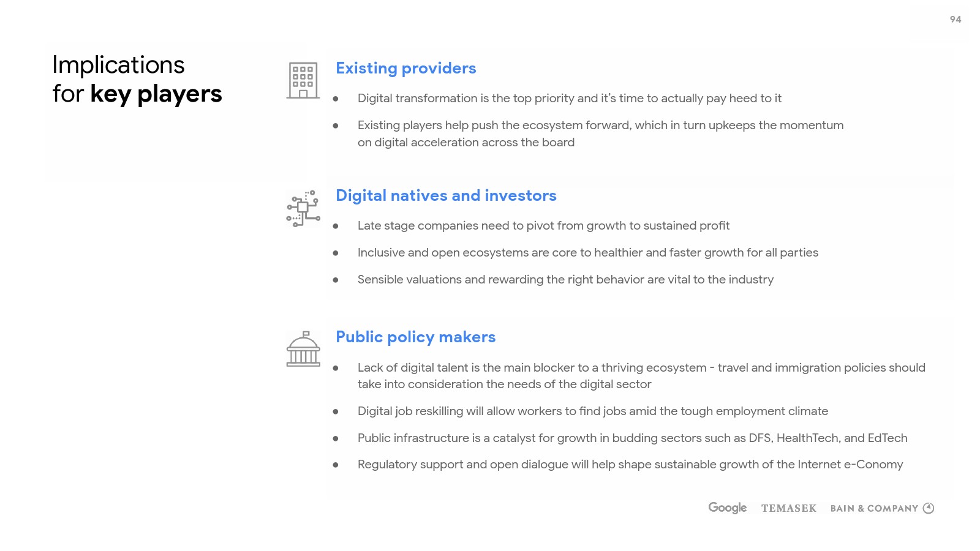Select the Digital natives and investors heading
Viewport: 980px width, 551px height.
[446, 195]
